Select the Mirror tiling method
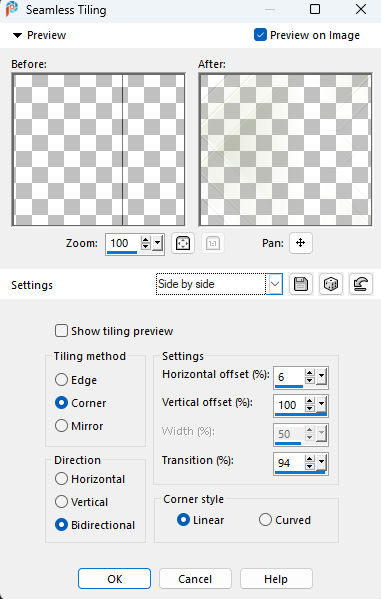This screenshot has height=599, width=381. pyautogui.click(x=61, y=426)
